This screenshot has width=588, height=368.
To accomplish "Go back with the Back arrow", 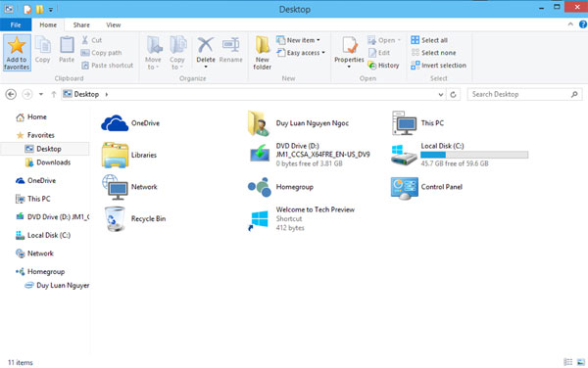I will [11, 94].
